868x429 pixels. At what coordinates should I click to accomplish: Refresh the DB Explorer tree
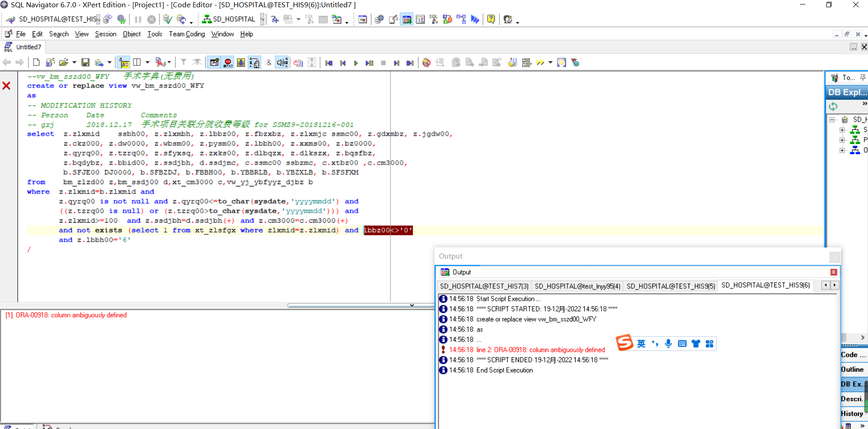(x=833, y=107)
